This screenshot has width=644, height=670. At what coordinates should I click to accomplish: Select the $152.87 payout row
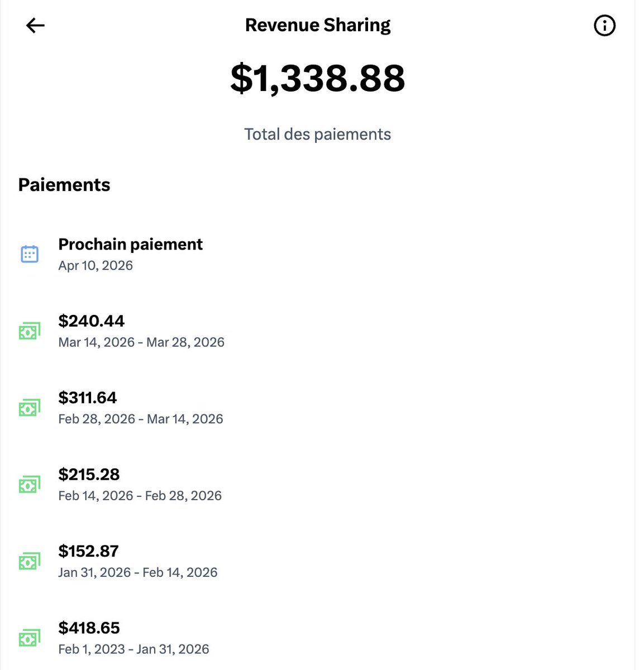317,561
